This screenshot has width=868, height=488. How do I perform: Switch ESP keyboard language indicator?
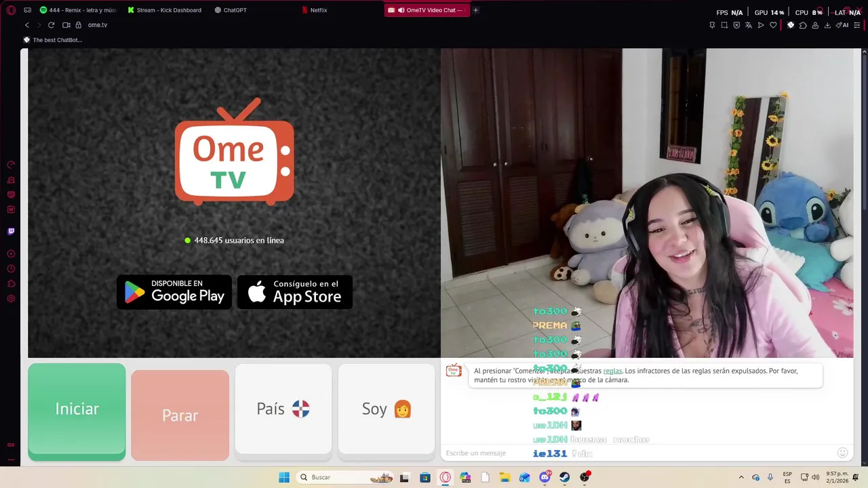pos(787,477)
